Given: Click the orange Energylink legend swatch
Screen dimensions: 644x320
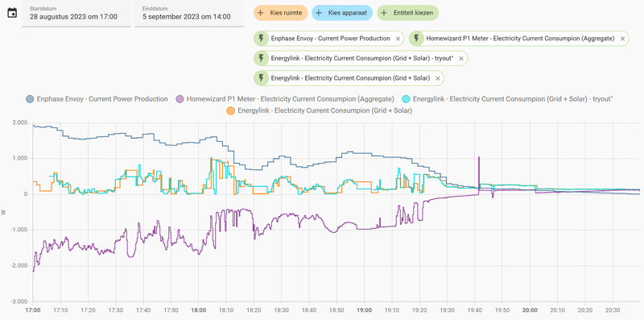Looking at the screenshot, I should coord(231,110).
